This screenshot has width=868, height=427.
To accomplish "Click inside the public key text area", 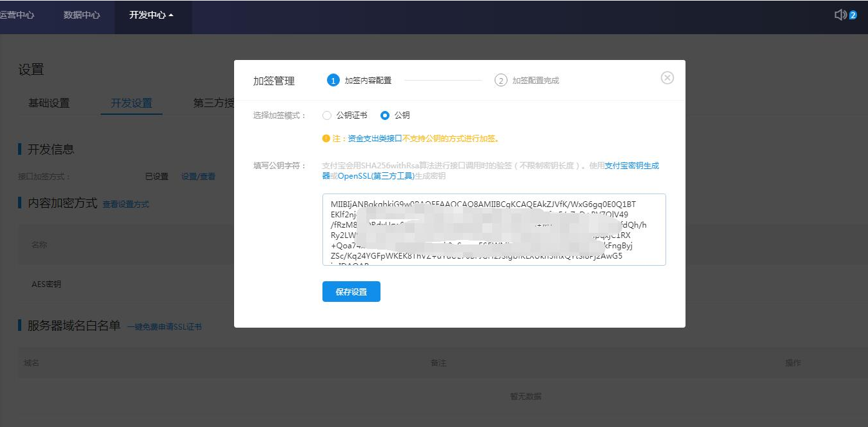I will pyautogui.click(x=494, y=230).
